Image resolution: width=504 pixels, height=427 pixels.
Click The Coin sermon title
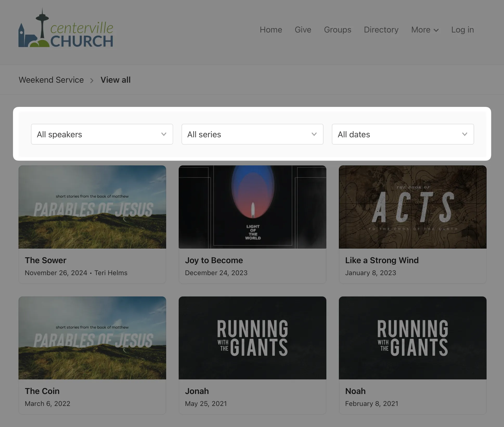[42, 391]
